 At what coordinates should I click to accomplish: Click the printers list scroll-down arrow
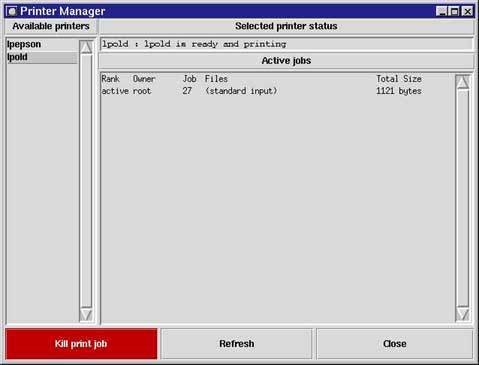[86, 315]
